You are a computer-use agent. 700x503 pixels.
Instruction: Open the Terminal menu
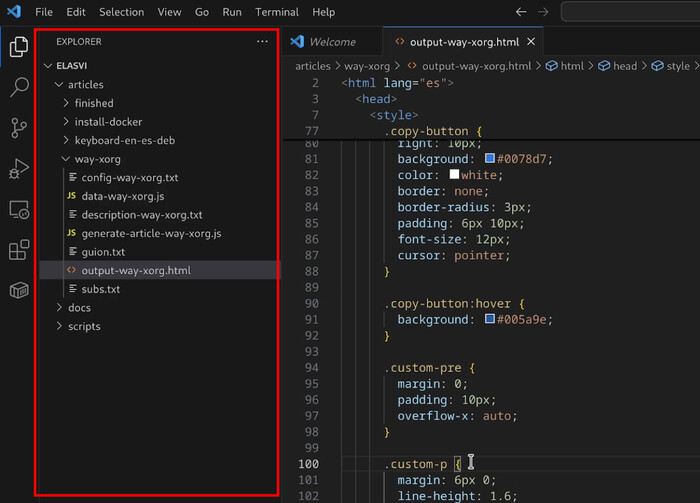tap(277, 12)
